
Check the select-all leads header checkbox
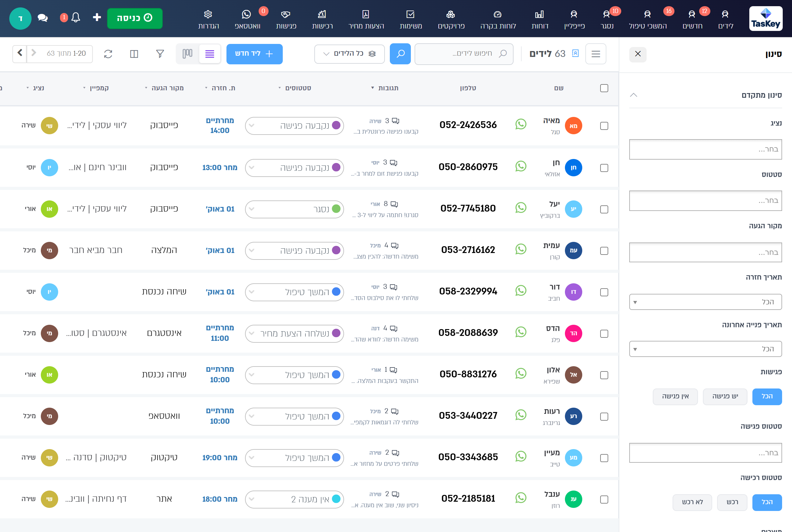pyautogui.click(x=604, y=88)
